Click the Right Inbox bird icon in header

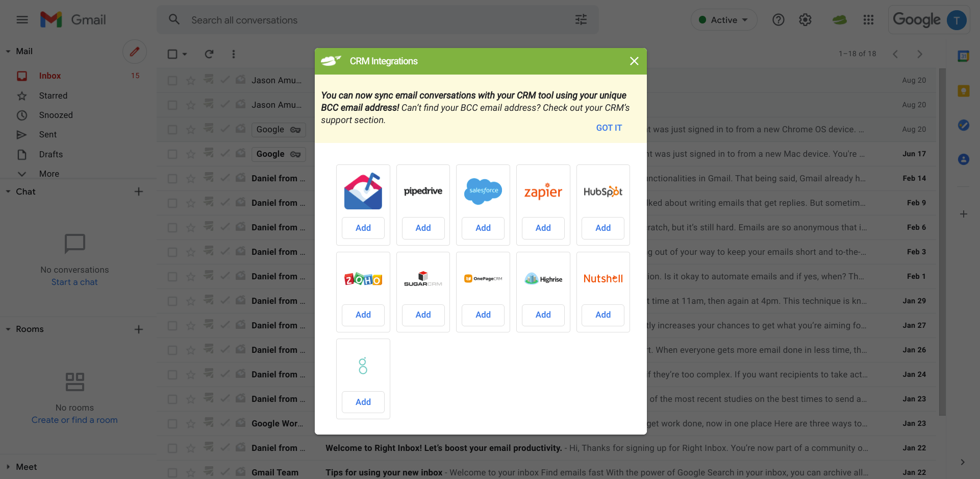tap(839, 20)
